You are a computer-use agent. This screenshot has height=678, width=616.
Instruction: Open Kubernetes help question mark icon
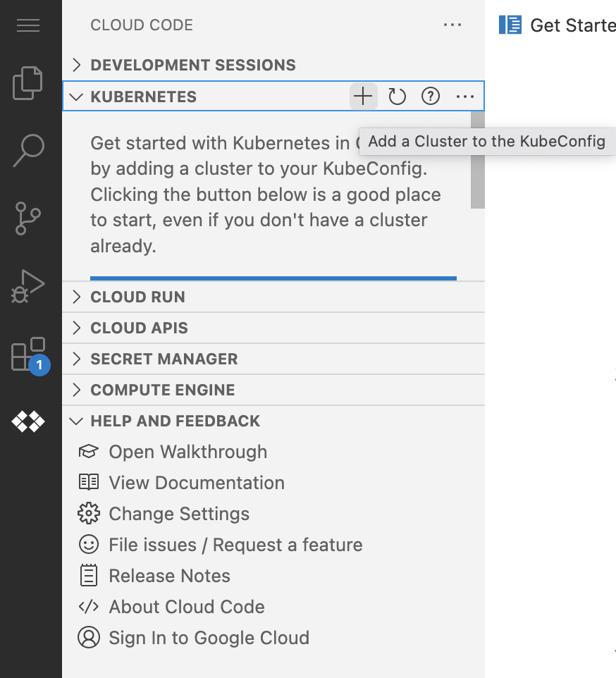click(x=431, y=97)
